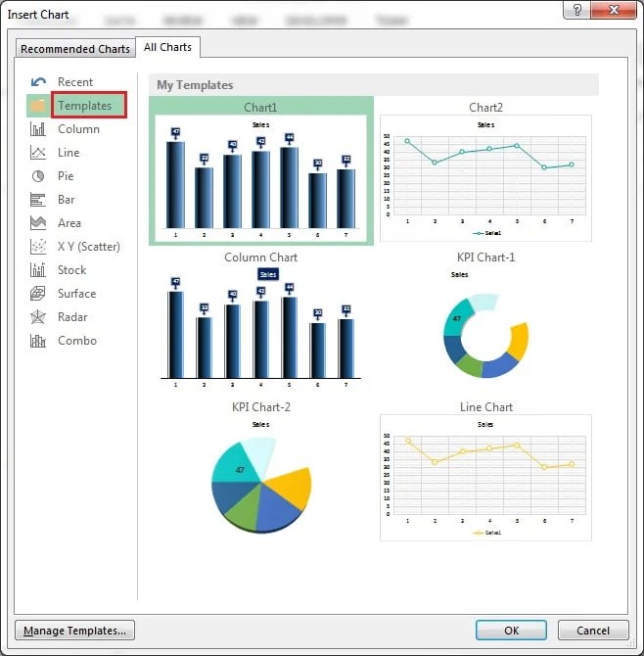Select the Area category label
The image size is (644, 656).
coord(69,223)
